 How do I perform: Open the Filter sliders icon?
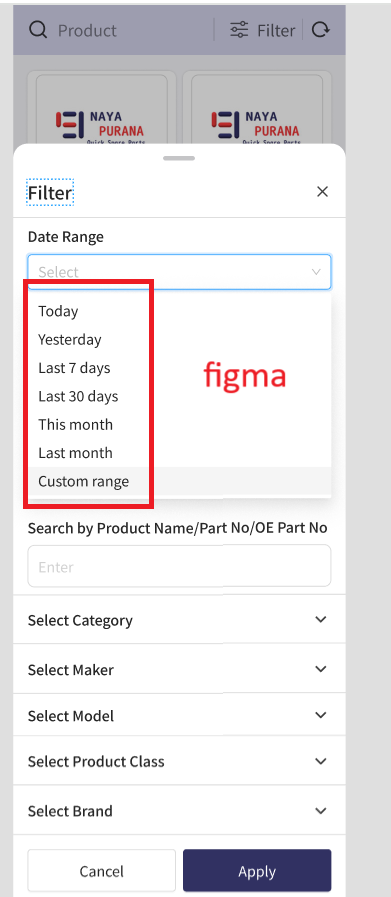pos(239,30)
